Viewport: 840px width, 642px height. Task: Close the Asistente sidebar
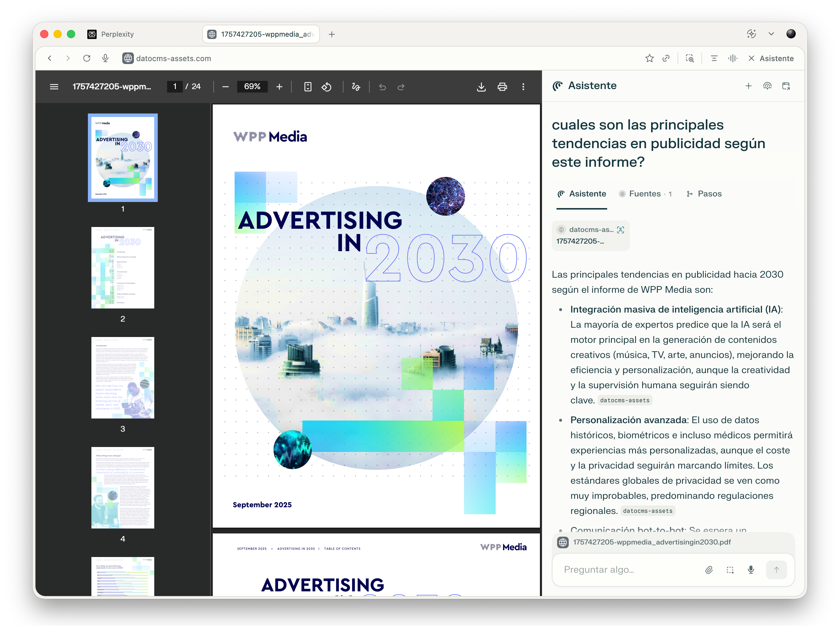pos(770,58)
